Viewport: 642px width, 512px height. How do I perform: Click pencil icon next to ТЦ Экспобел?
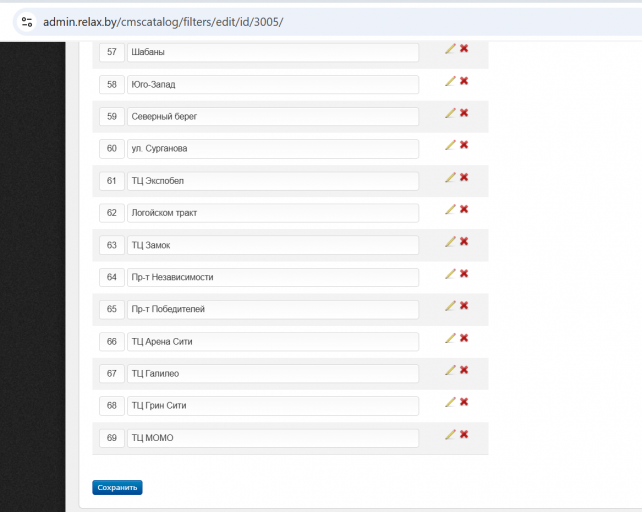(x=450, y=177)
